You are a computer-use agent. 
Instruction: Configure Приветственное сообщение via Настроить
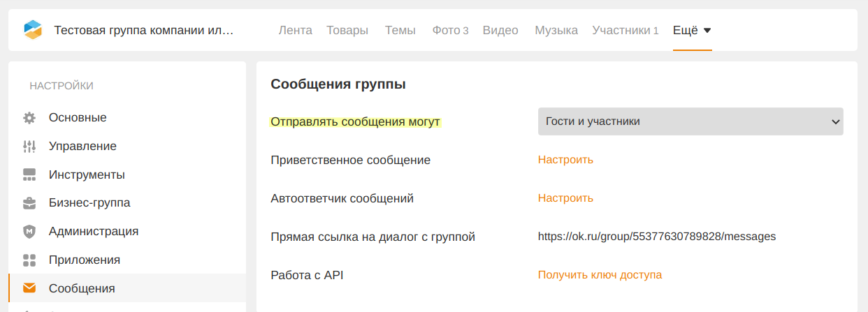pyautogui.click(x=565, y=160)
